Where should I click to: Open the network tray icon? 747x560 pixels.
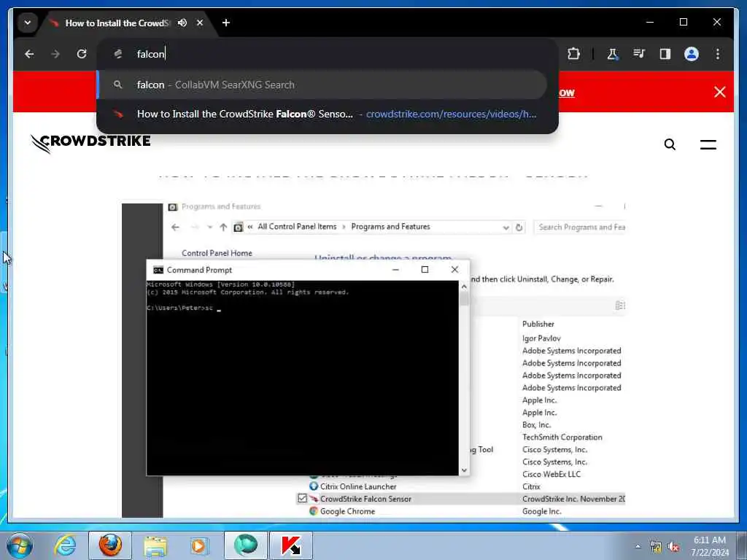coord(656,547)
